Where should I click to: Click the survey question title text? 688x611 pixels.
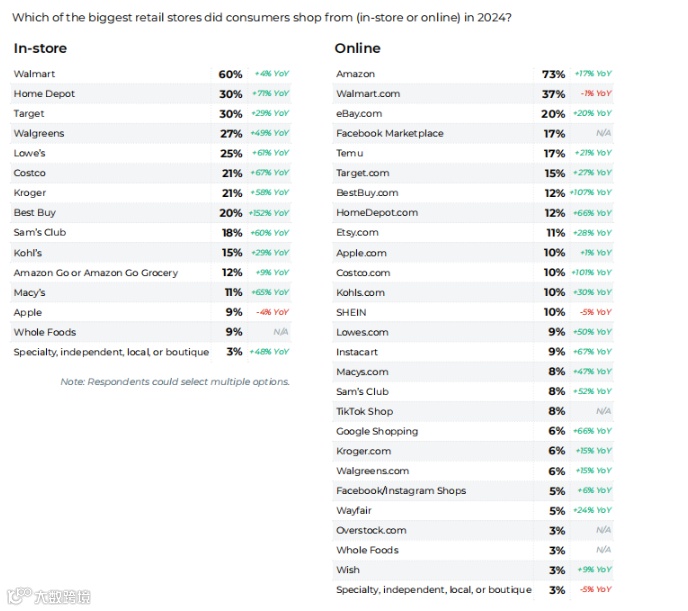click(x=261, y=17)
